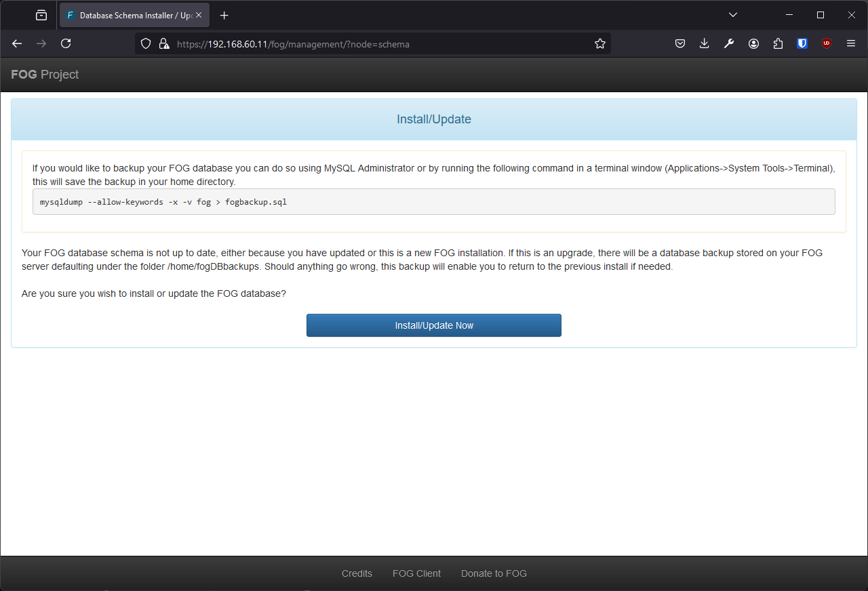
Task: Reload the page with the refresh icon
Action: point(66,43)
